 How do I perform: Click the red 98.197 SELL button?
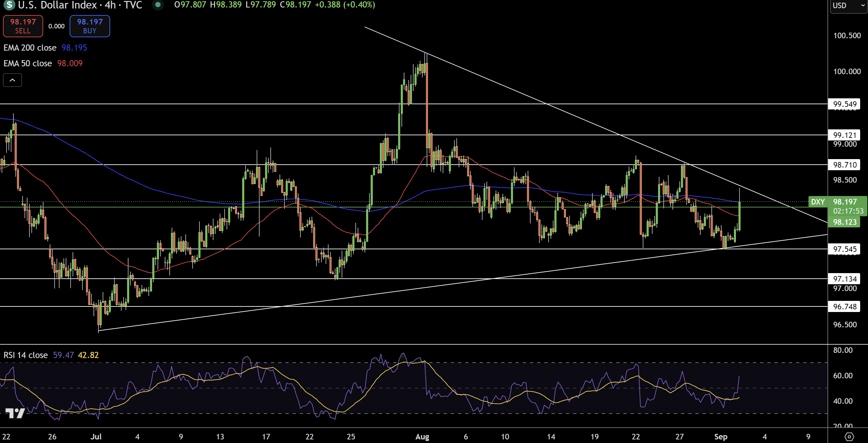click(23, 26)
